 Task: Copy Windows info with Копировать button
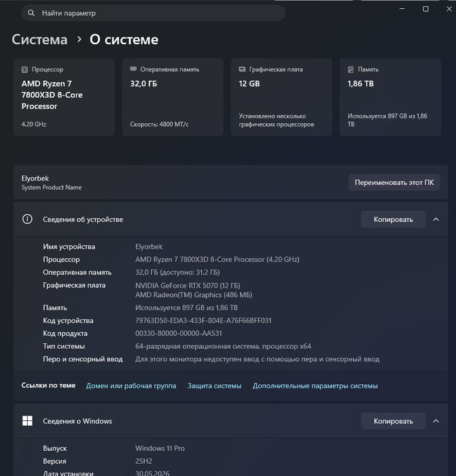tap(393, 421)
